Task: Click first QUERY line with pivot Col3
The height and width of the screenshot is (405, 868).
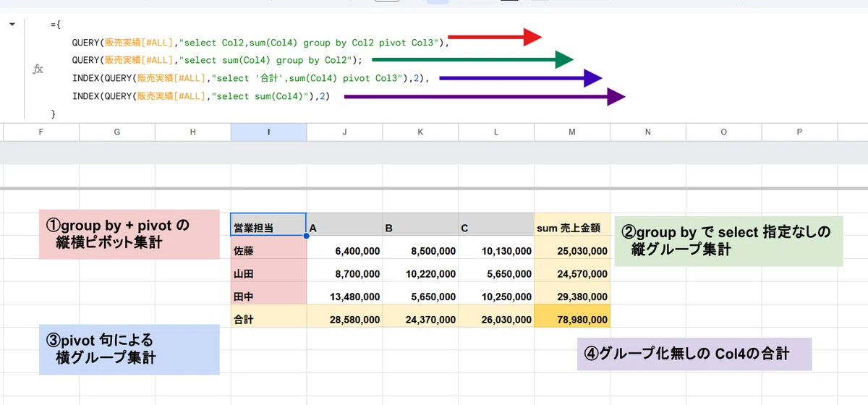Action: pyautogui.click(x=260, y=43)
